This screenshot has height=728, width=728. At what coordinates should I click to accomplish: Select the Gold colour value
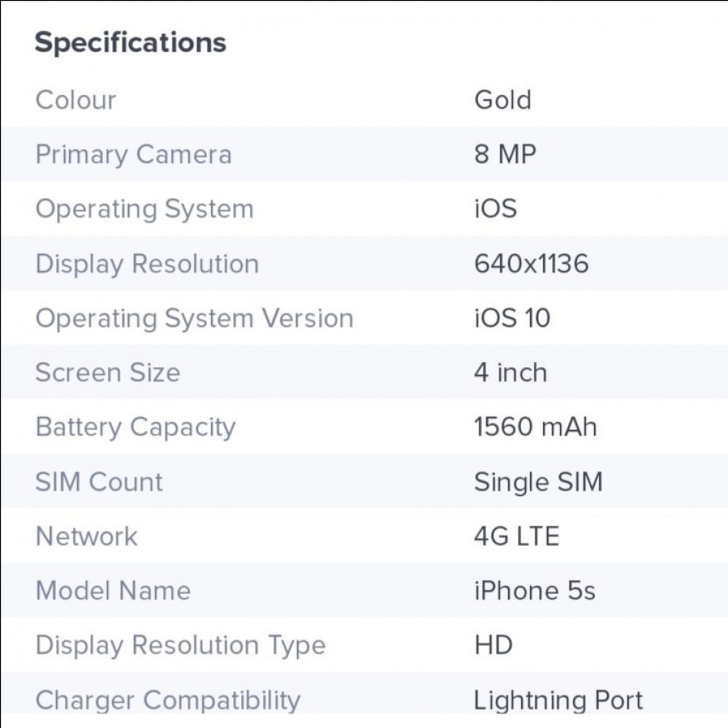click(x=503, y=100)
